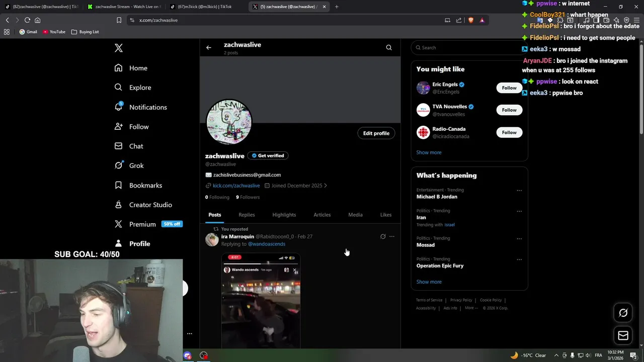Click the Israel trending-with link

pyautogui.click(x=449, y=225)
